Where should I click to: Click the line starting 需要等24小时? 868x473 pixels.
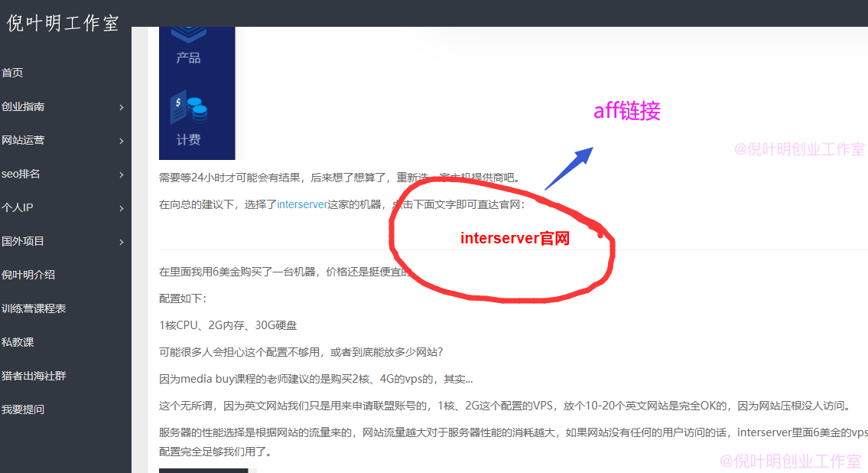click(340, 178)
